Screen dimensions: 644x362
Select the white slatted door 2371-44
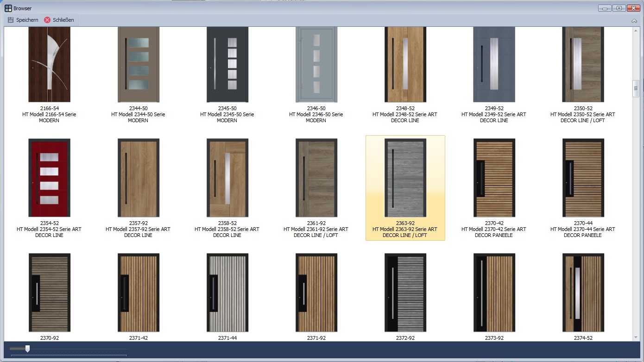coord(227,293)
